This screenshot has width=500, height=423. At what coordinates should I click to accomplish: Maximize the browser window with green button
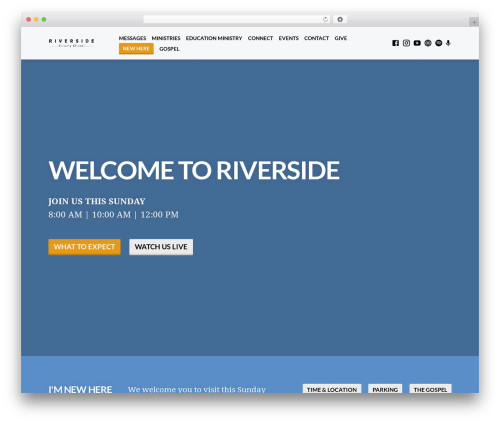tap(44, 20)
